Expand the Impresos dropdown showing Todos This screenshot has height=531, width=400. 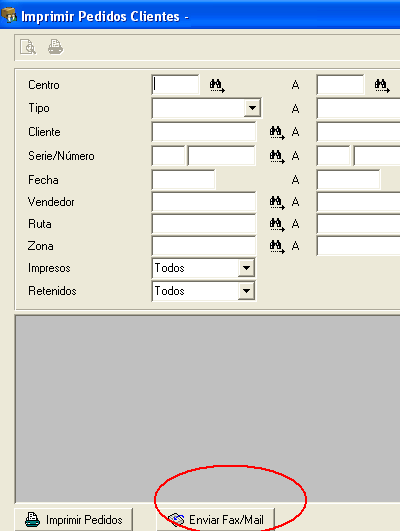pos(246,268)
